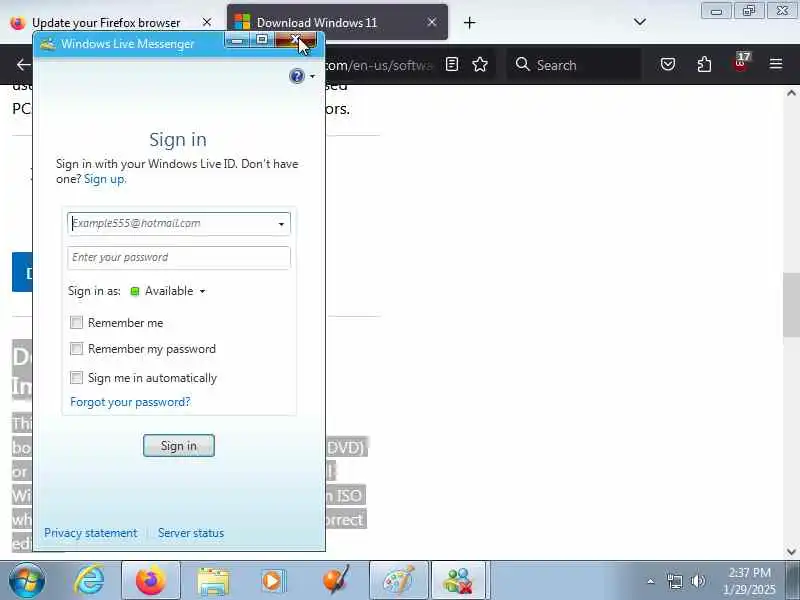
Task: Click the list all tabs chevron
Action: [640, 22]
